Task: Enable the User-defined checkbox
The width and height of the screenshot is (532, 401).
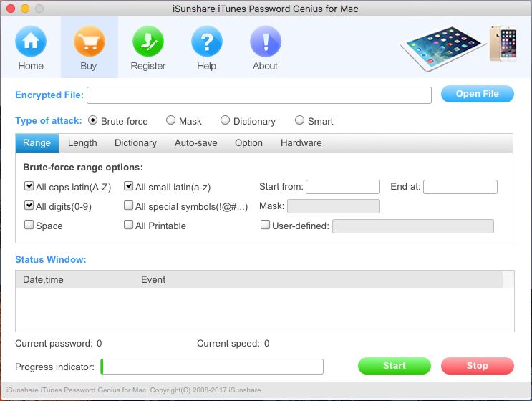Action: 265,225
